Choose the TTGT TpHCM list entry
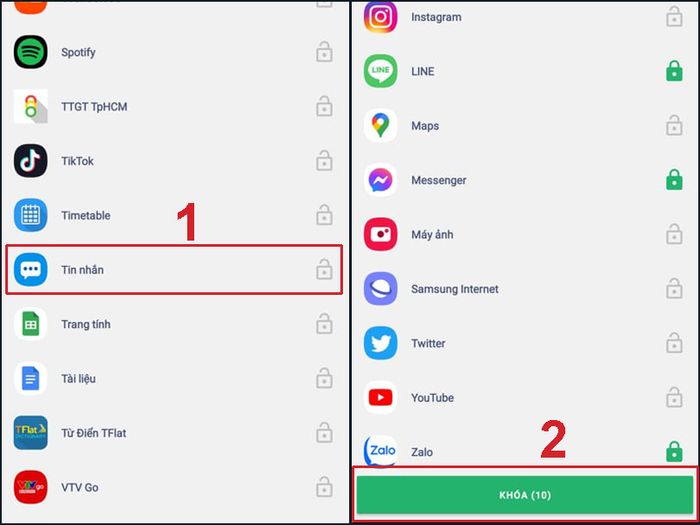Viewport: 700px width, 525px height. (x=175, y=107)
